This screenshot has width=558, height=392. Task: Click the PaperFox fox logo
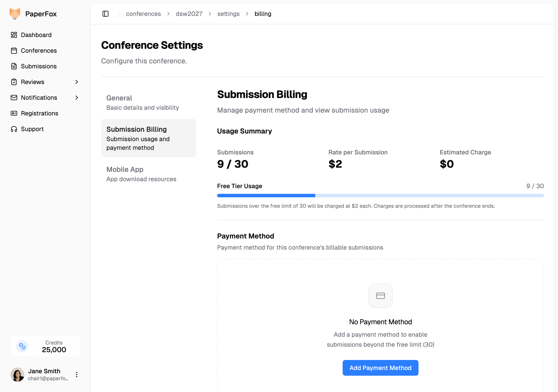click(x=15, y=14)
